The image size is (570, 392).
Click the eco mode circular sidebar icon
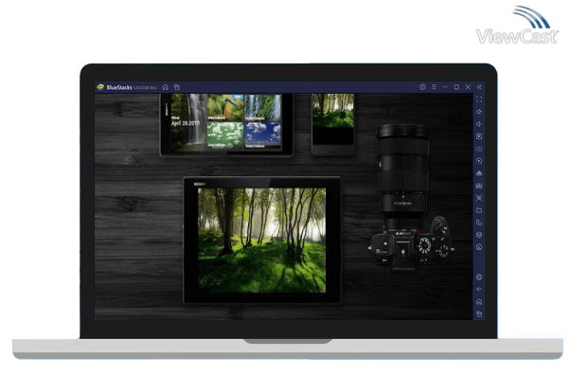click(479, 247)
